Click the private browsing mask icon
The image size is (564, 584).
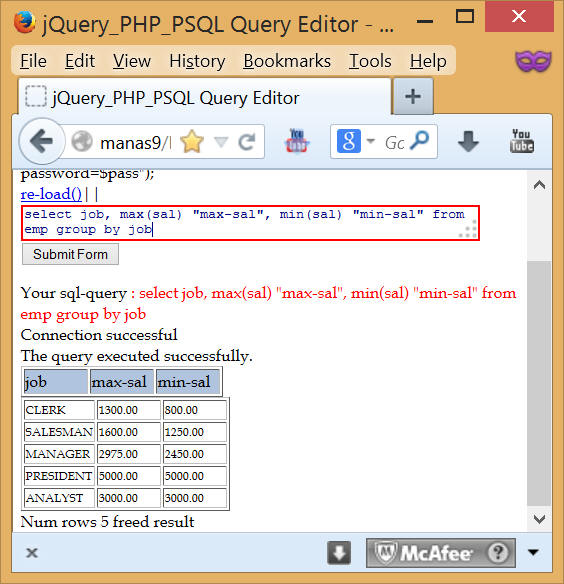[533, 61]
